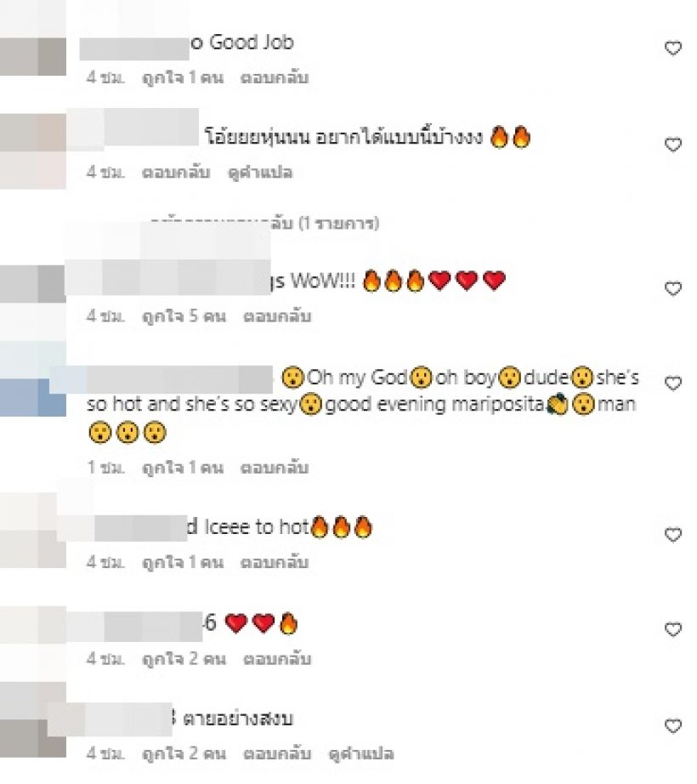This screenshot has height=784, width=697.
Task: Reply to the "Iceee to hot" comment
Action: pos(275,562)
